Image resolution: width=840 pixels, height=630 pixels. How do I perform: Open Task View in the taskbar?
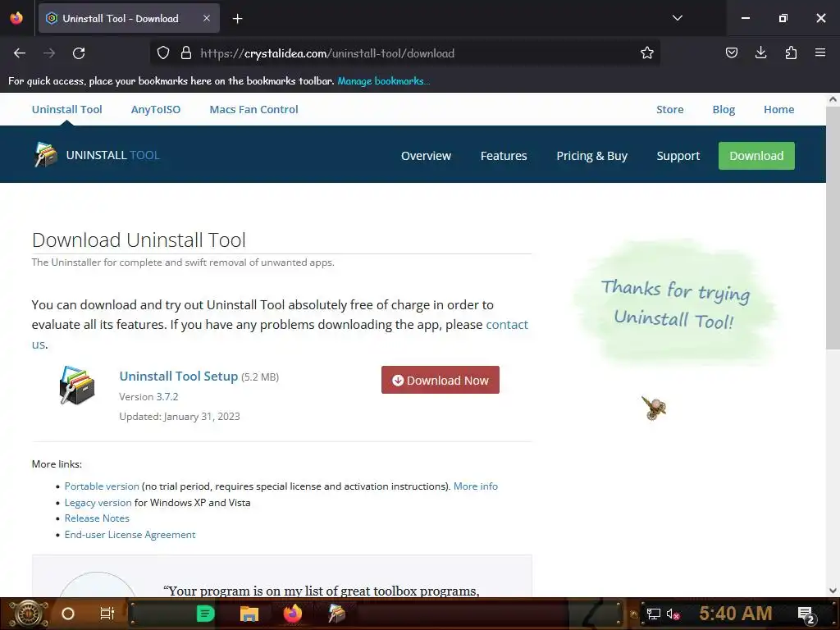tap(107, 614)
